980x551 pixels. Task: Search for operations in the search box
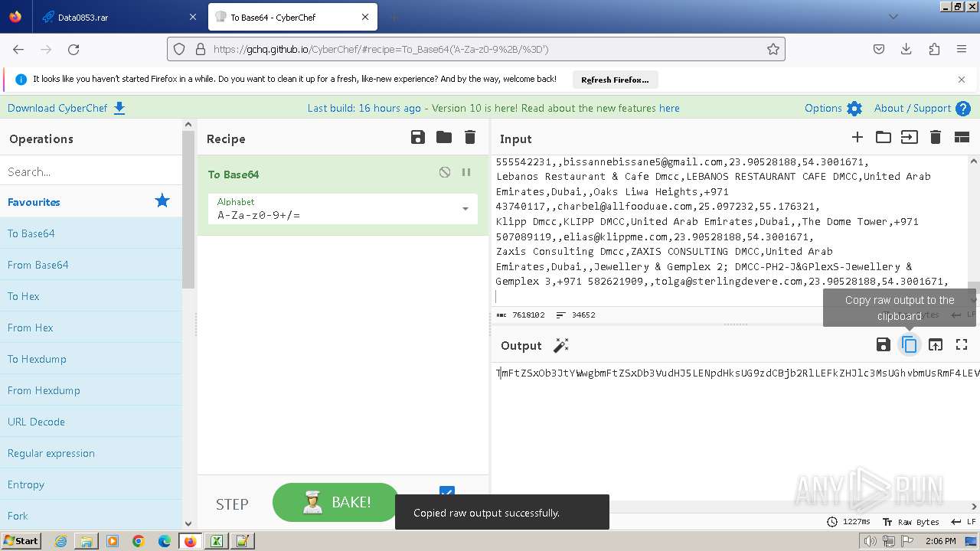(x=90, y=171)
